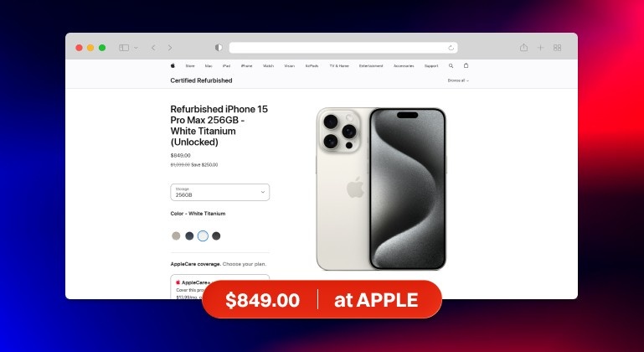Open the search magnifier icon
Viewport: 644px width, 352px height.
click(x=451, y=66)
